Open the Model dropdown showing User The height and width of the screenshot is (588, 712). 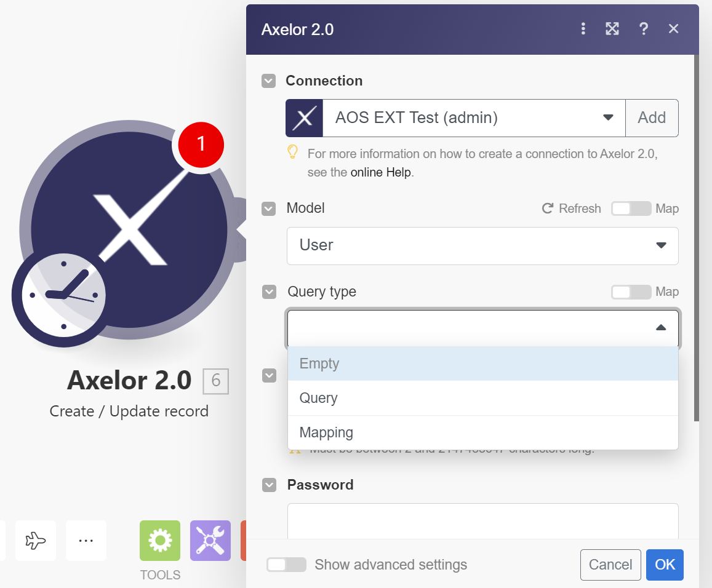661,245
